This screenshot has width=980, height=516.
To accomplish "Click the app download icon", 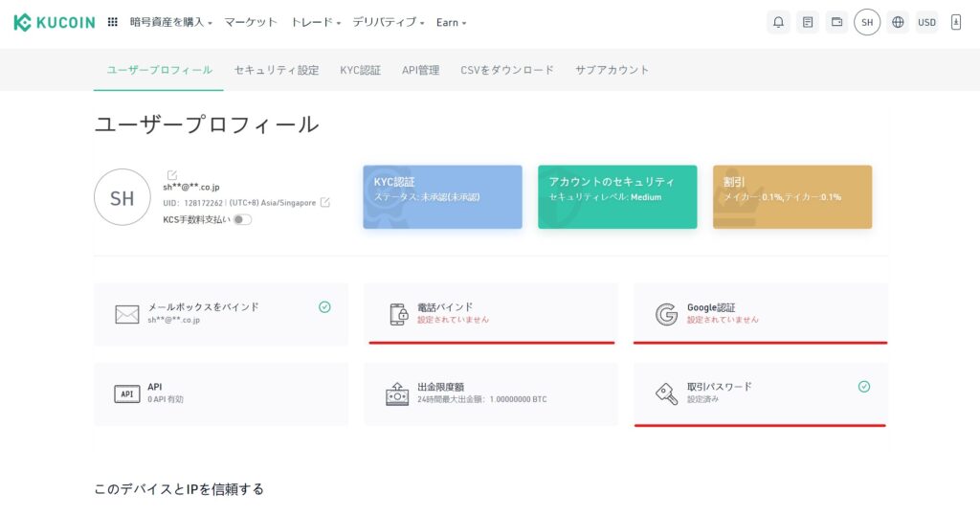I will (956, 23).
